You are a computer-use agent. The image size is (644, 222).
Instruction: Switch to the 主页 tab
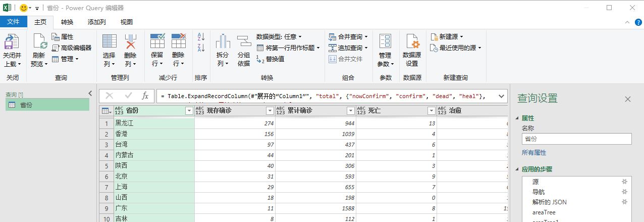click(40, 22)
